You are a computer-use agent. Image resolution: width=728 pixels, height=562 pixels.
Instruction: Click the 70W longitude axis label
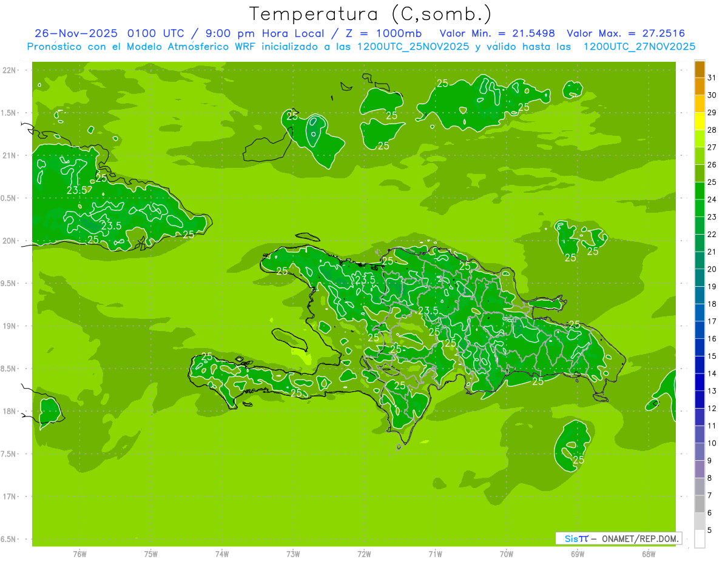[507, 554]
